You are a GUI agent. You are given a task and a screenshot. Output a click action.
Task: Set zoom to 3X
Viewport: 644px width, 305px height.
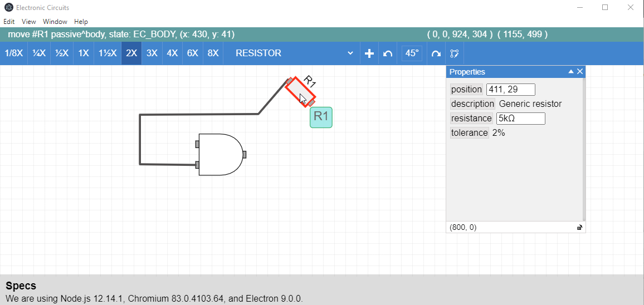152,53
